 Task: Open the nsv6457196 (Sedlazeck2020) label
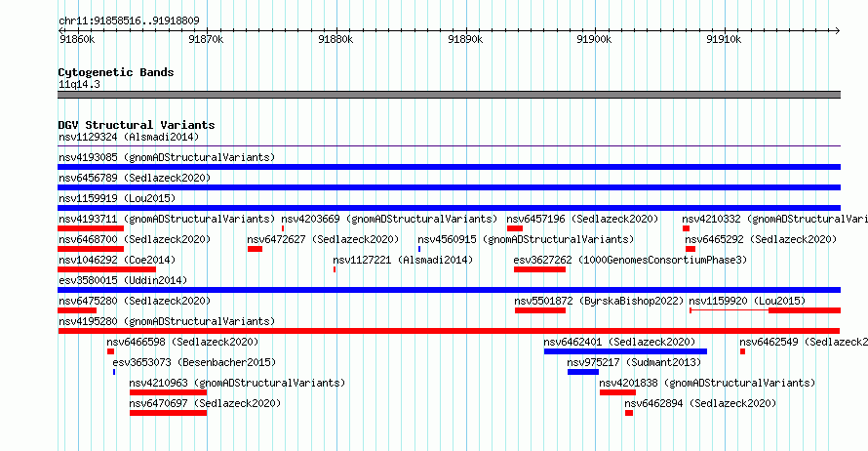[582, 219]
